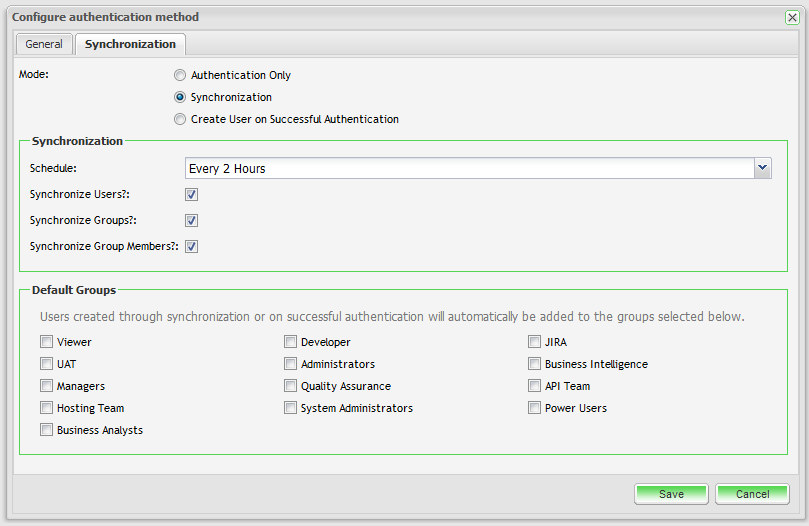This screenshot has width=809, height=526.
Task: Enable the Power Users group checkbox
Action: [x=535, y=408]
